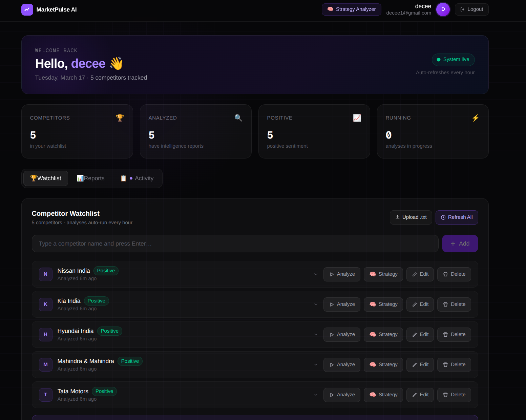Switch to the Activity tab
Image resolution: width=526 pixels, height=420 pixels.
(x=137, y=178)
